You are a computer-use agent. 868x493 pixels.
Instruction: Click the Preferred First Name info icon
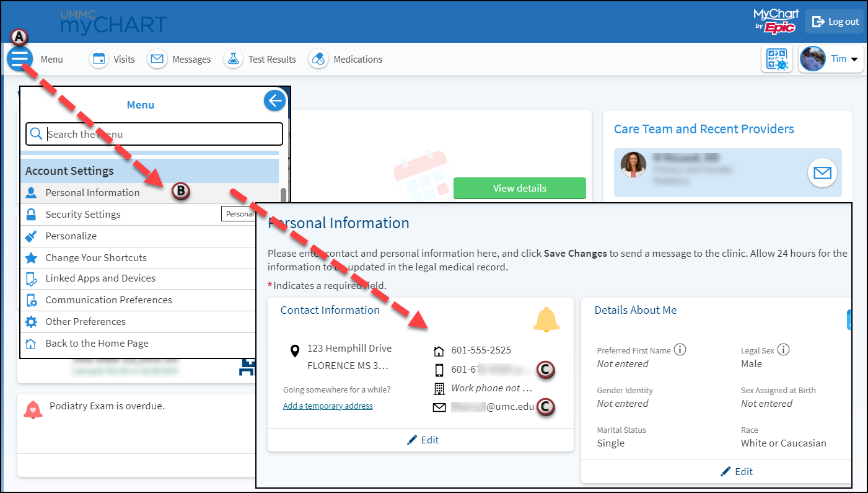pos(680,350)
